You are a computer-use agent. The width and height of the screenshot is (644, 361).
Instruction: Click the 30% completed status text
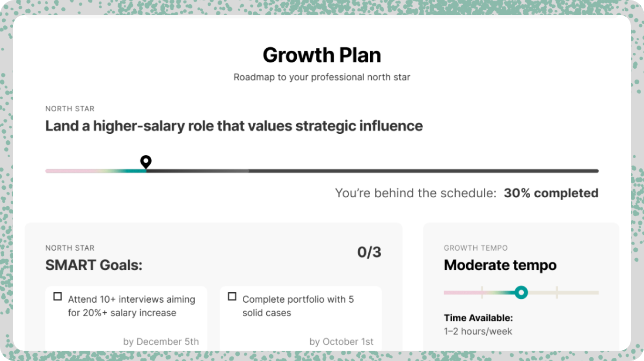(x=551, y=193)
